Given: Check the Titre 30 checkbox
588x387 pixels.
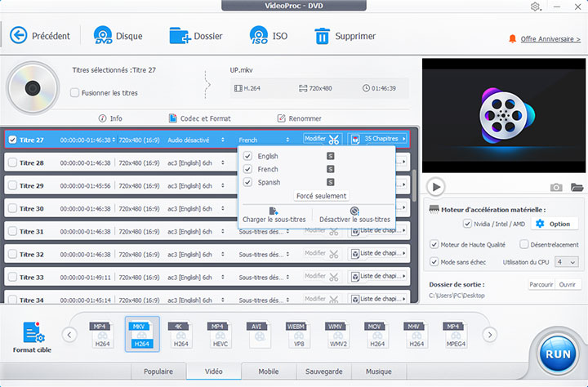Looking at the screenshot, I should [13, 208].
